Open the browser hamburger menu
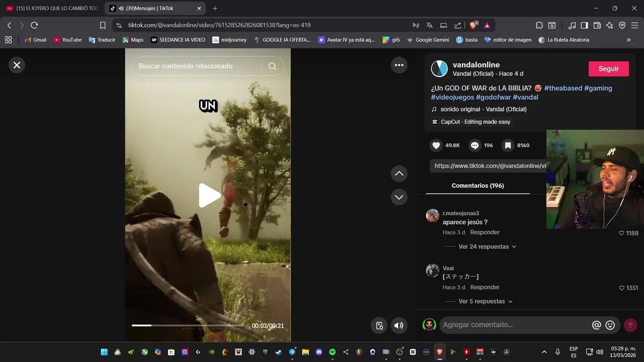The width and height of the screenshot is (644, 362). (x=635, y=25)
